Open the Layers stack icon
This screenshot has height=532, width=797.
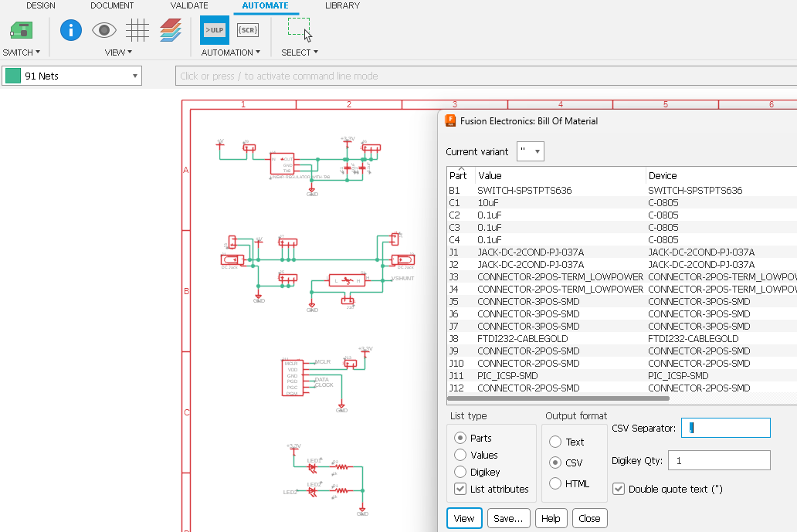[x=171, y=30]
